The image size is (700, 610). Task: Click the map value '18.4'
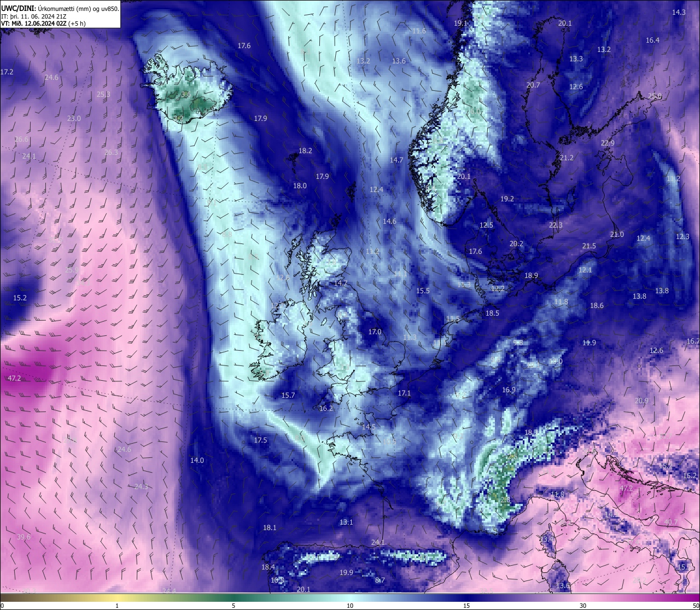coord(268,567)
